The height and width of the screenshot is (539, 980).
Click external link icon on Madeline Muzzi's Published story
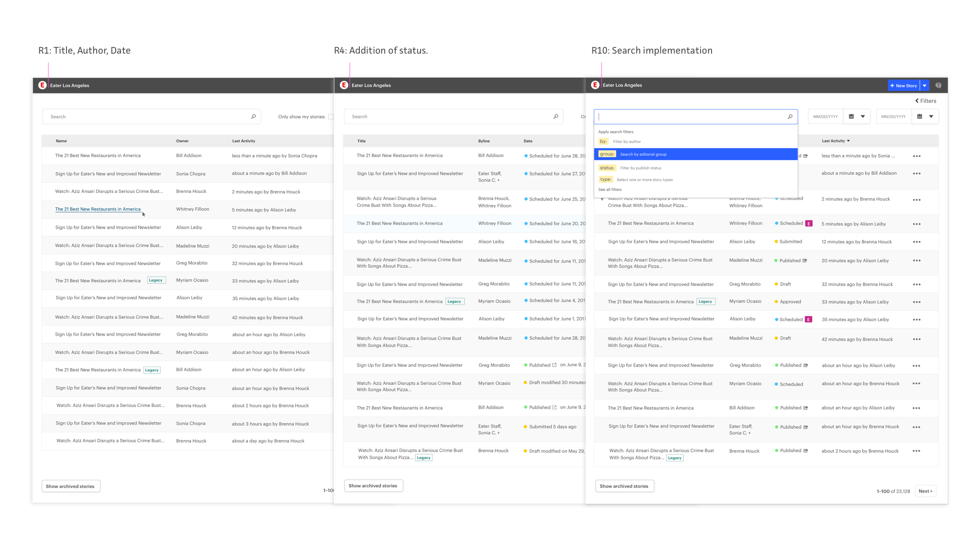pyautogui.click(x=805, y=260)
